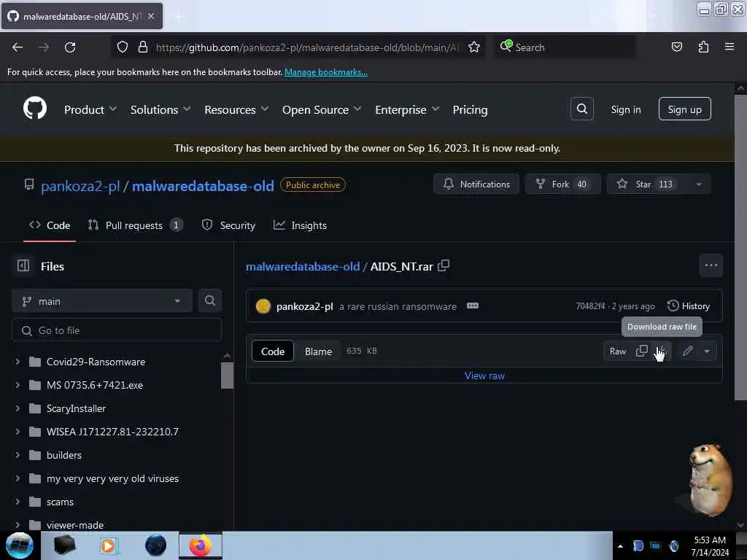The height and width of the screenshot is (560, 747).
Task: Expand the Enterprise menu
Action: click(407, 109)
